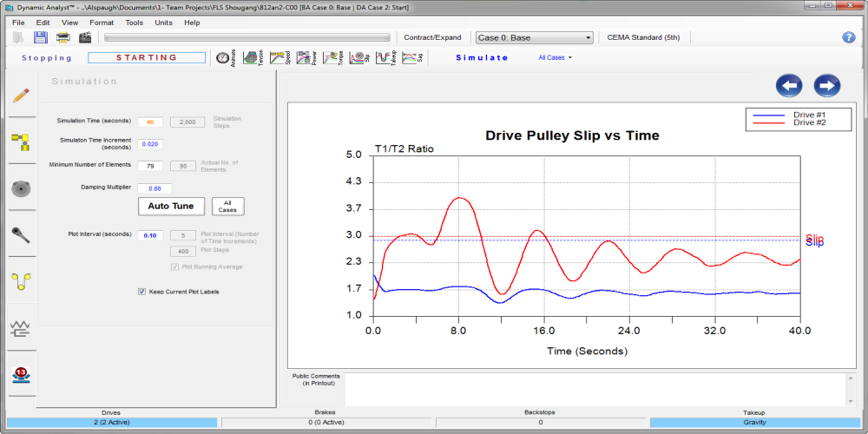Click the Backstops status bar value

tap(540, 423)
